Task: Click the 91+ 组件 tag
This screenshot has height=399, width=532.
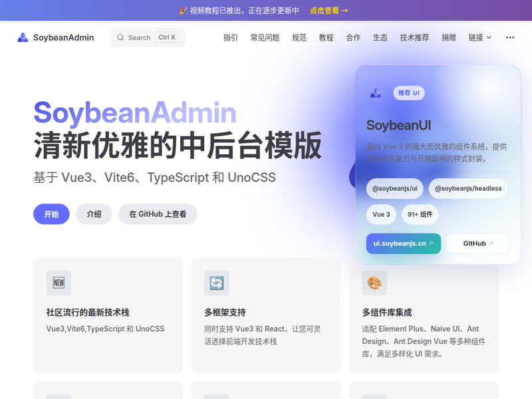Action: click(420, 214)
